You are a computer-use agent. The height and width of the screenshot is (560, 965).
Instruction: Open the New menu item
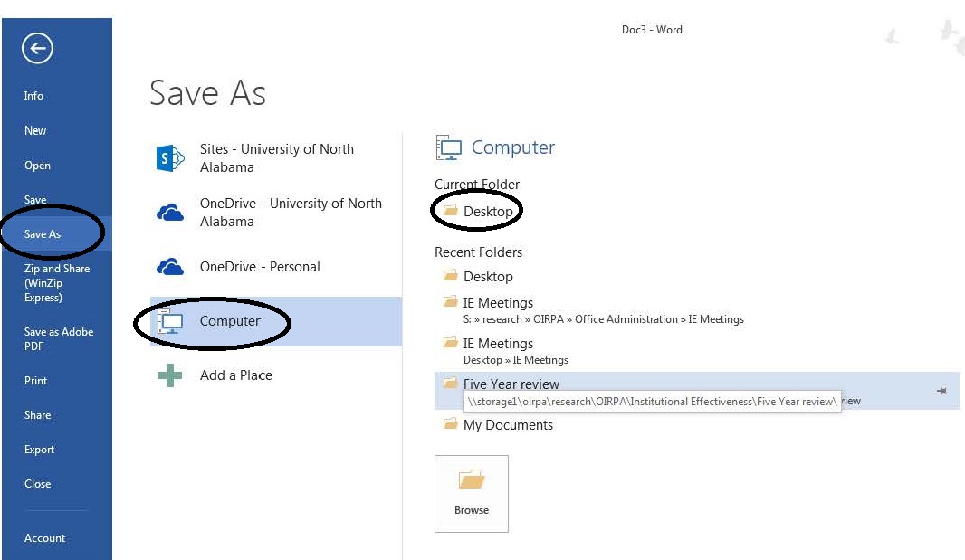point(35,130)
